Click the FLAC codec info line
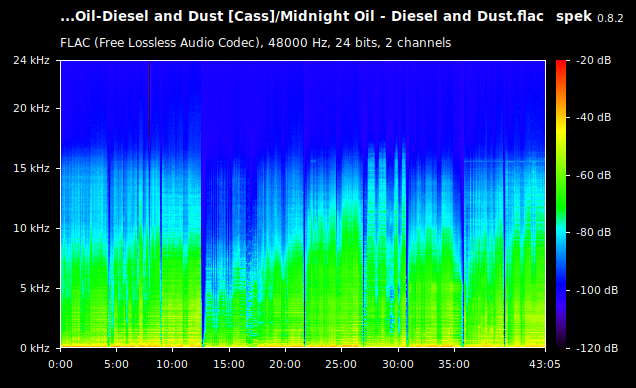This screenshot has width=636, height=388. (256, 43)
